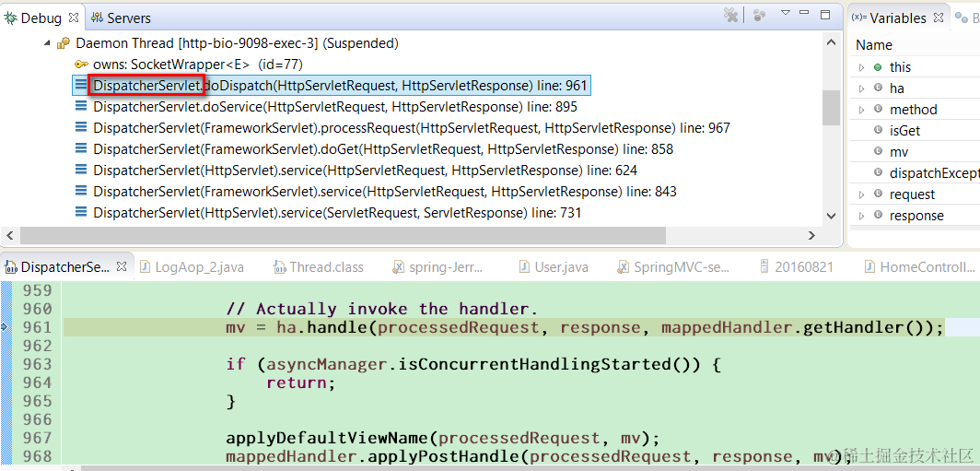Collapse the Daemon Thread http-bio-9098-exec-3 node
The width and height of the screenshot is (980, 471).
(48, 43)
